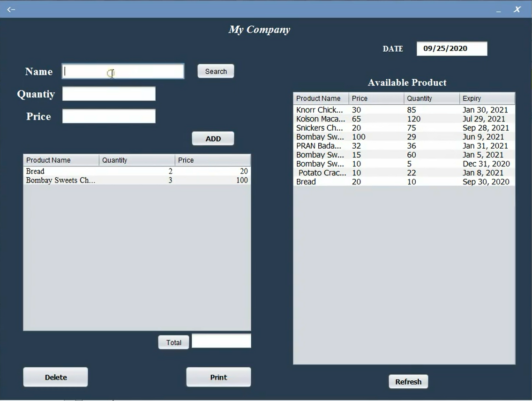
Task: Click the back arrow icon
Action: coord(11,9)
